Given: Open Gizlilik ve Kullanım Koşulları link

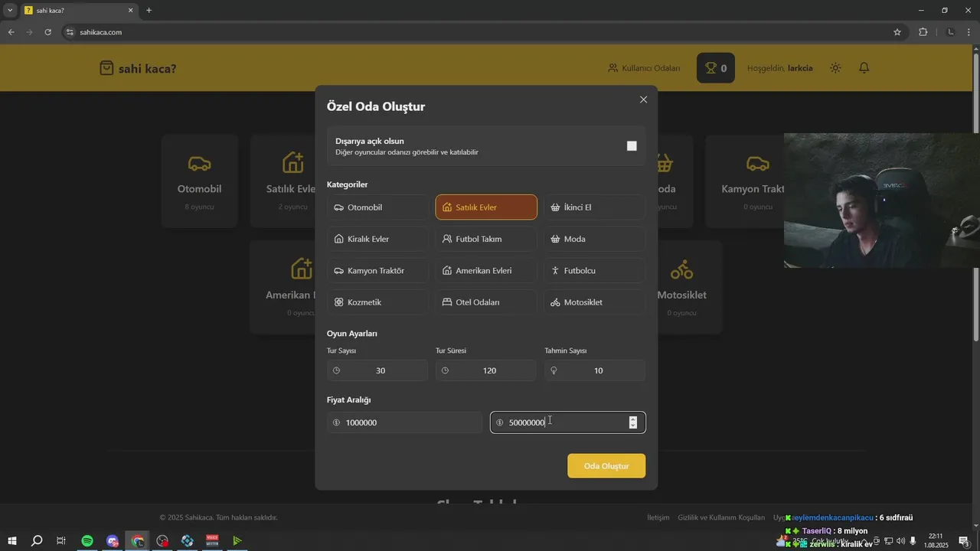Looking at the screenshot, I should 721,518.
